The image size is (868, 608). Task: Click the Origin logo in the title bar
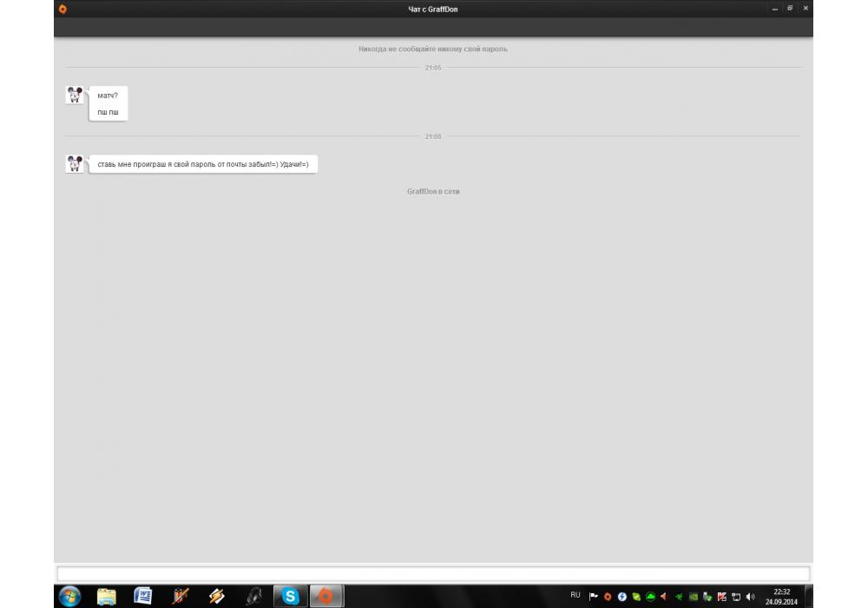pyautogui.click(x=62, y=9)
